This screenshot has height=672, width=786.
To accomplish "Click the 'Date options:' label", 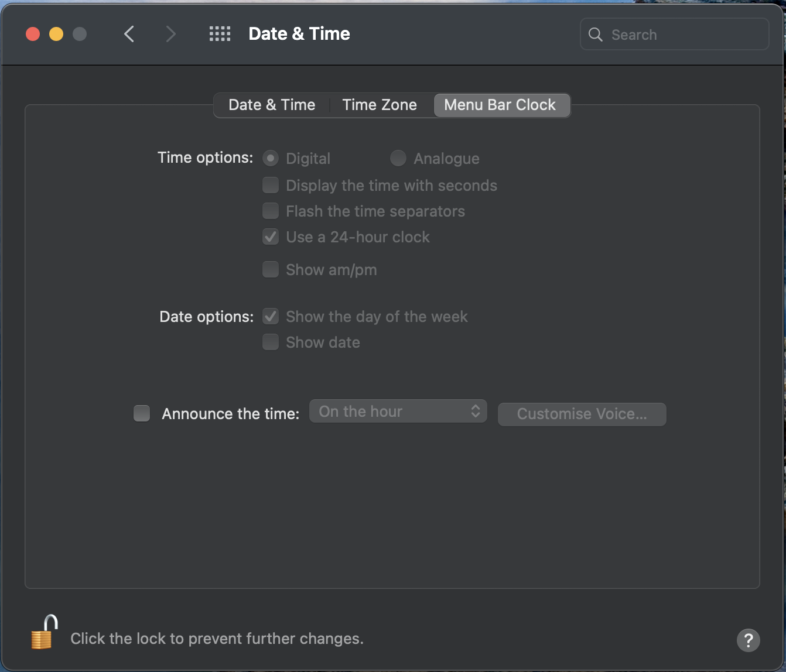I will coord(207,317).
